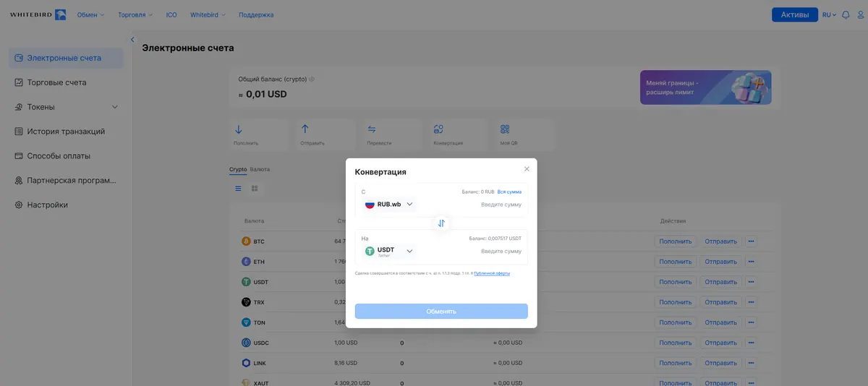Click the Отправить send arrow icon tile
This screenshot has height=386, width=868.
[305, 129]
